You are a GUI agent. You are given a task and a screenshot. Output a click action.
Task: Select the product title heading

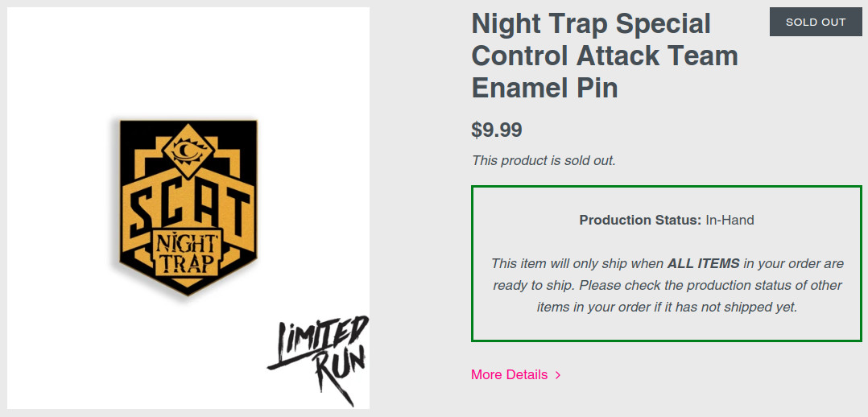coord(604,56)
